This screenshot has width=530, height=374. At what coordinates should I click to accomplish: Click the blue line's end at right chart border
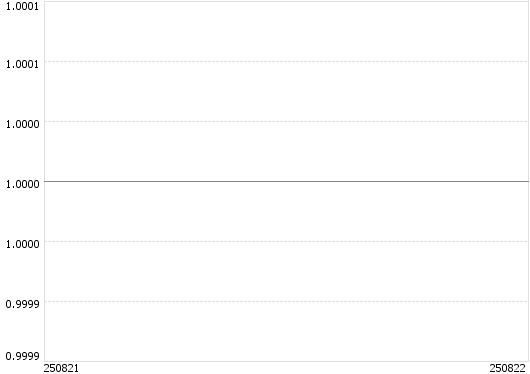[x=528, y=182]
